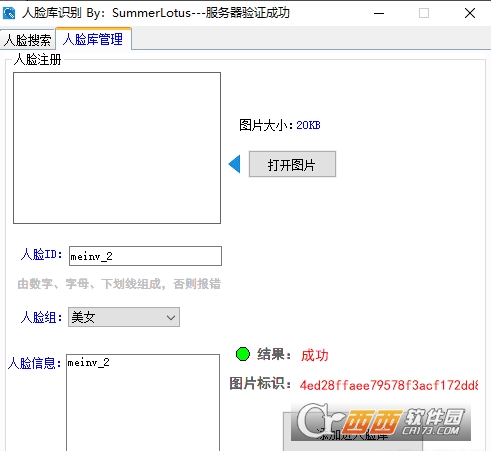Image resolution: width=491 pixels, height=451 pixels.
Task: Click the empty face image preview box
Action: [x=117, y=148]
